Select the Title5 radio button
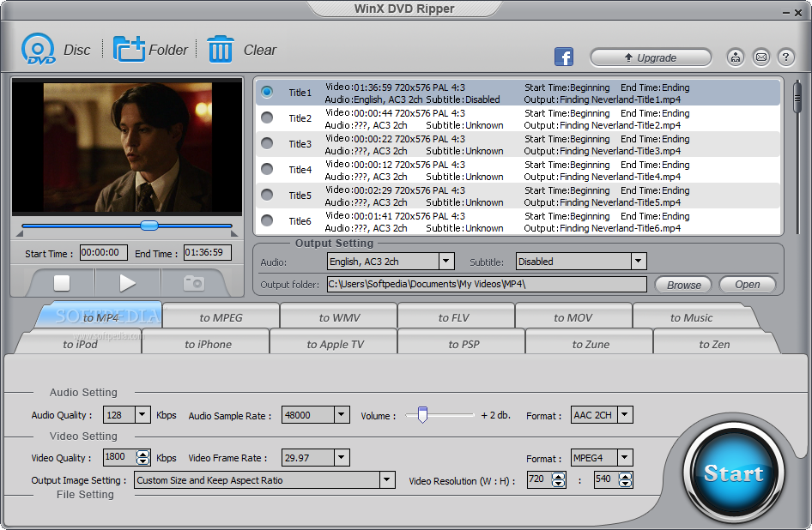This screenshot has height=530, width=812. (x=267, y=196)
